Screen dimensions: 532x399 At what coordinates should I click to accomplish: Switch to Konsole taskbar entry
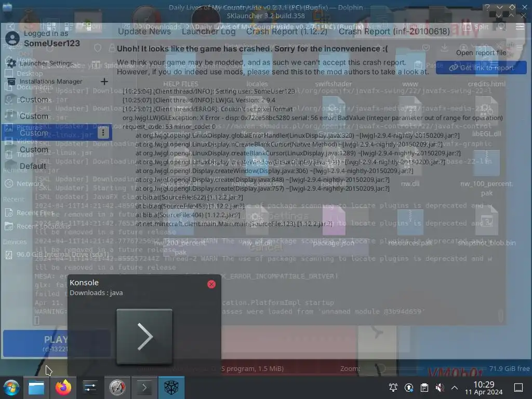tap(144, 388)
